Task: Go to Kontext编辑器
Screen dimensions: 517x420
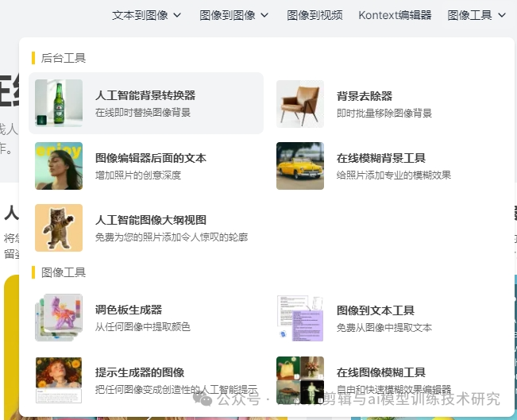Action: (395, 15)
